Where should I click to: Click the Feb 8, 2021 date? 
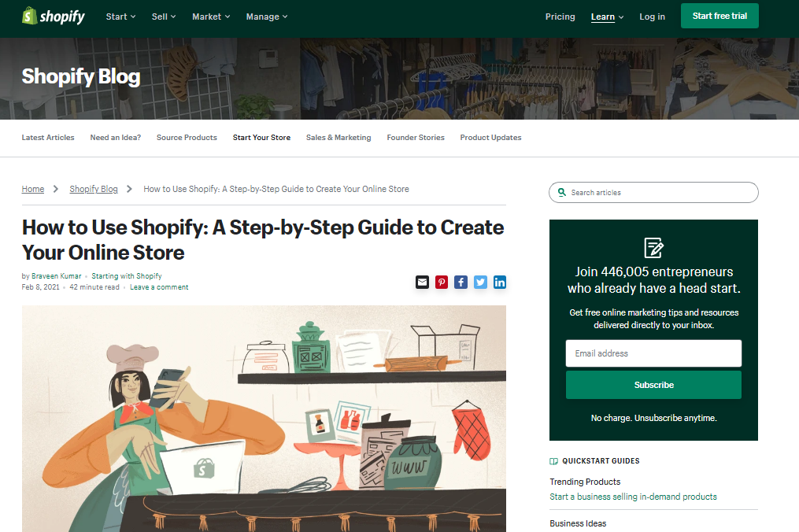[41, 287]
